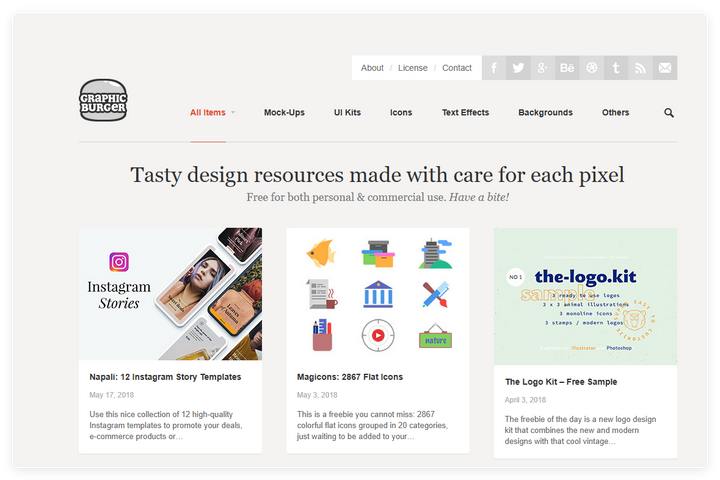720x480 pixels.
Task: Select the Mock-Ups menu item
Action: tap(284, 113)
